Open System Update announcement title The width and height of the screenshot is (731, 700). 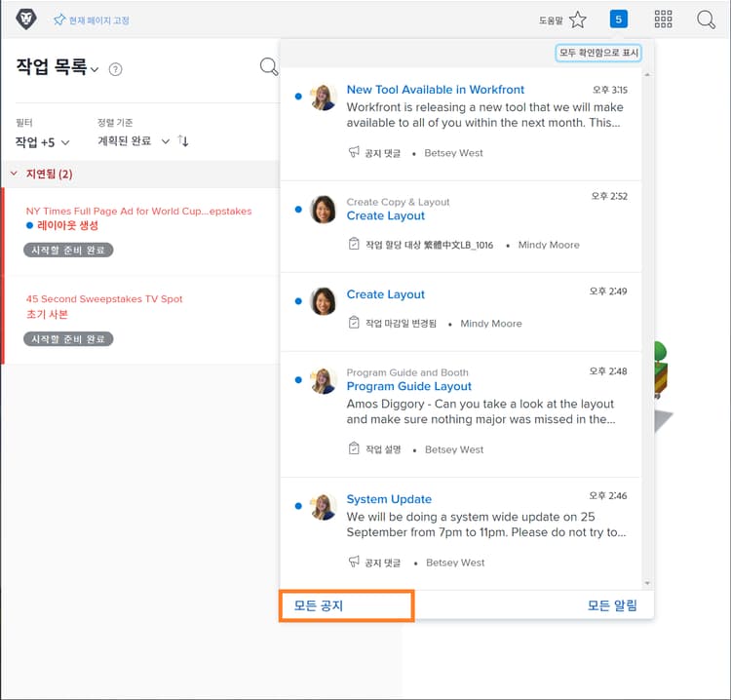click(389, 499)
